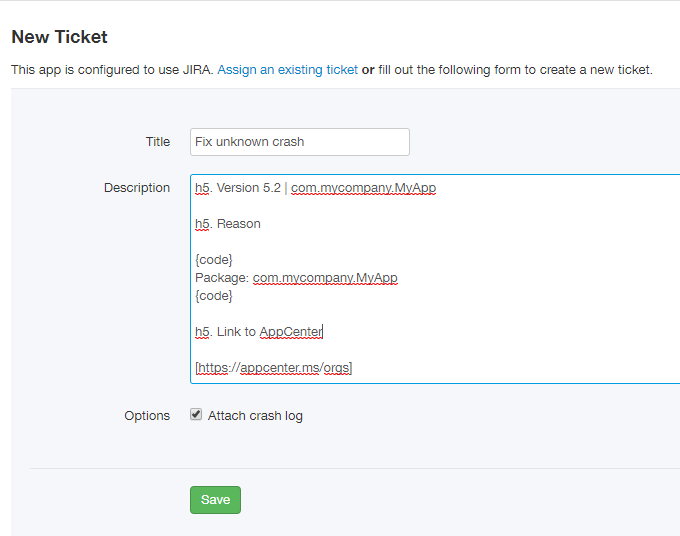
Task: Click the New Ticket heading
Action: 59,37
